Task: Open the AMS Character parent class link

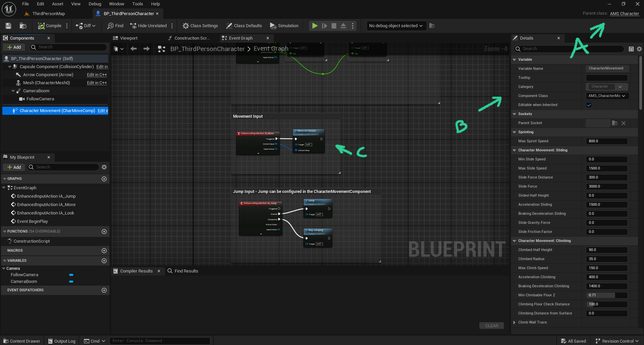Action: click(x=624, y=14)
